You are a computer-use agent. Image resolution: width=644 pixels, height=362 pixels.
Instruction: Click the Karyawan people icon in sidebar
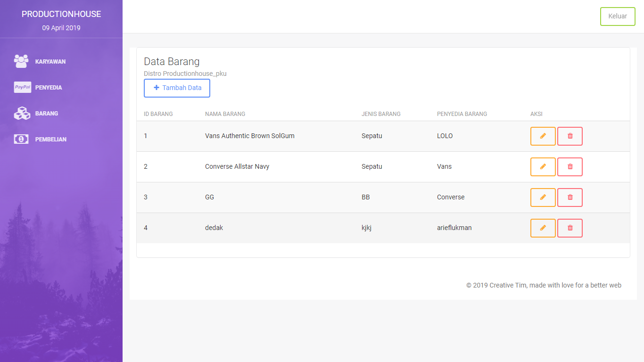[x=21, y=61]
